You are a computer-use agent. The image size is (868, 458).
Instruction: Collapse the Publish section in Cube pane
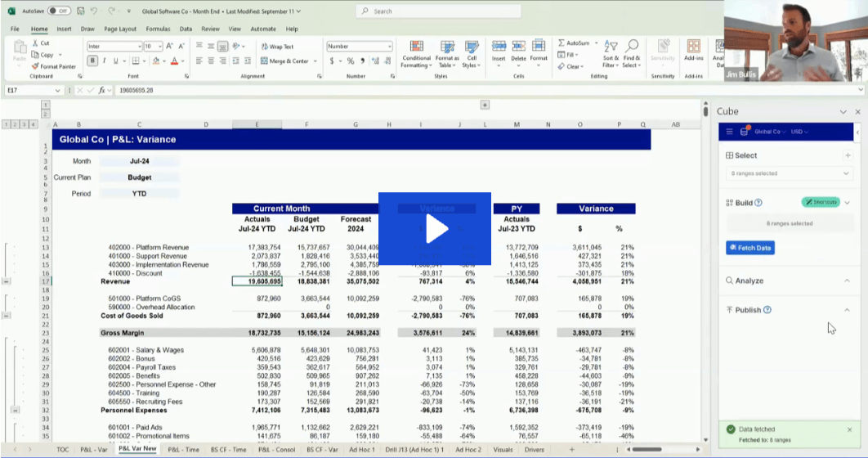[x=847, y=310]
